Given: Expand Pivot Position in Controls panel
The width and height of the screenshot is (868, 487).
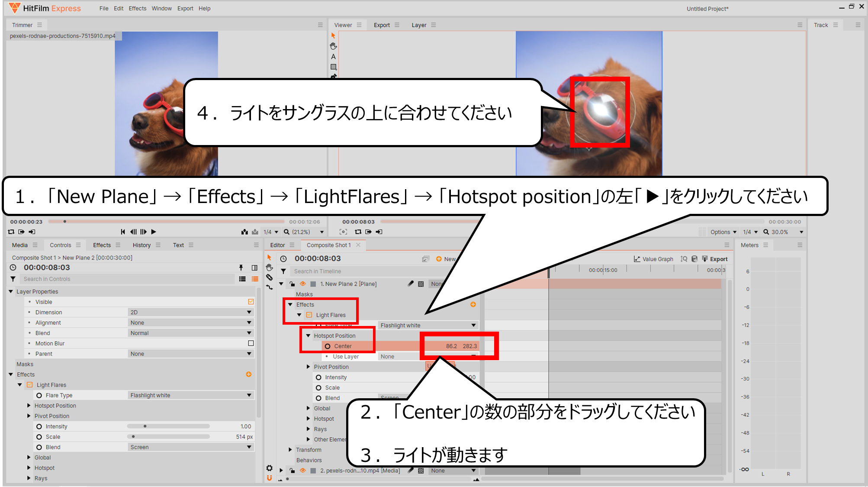Looking at the screenshot, I should tap(29, 416).
